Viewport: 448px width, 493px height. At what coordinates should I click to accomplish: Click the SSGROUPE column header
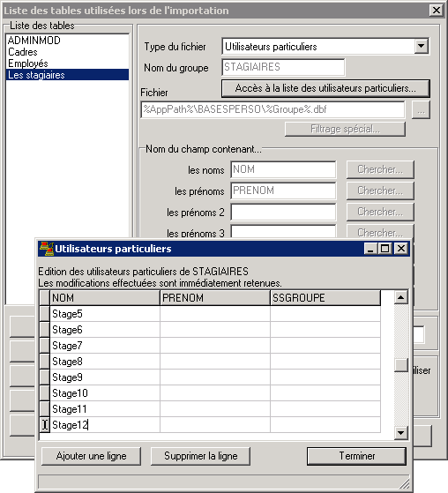click(x=325, y=298)
